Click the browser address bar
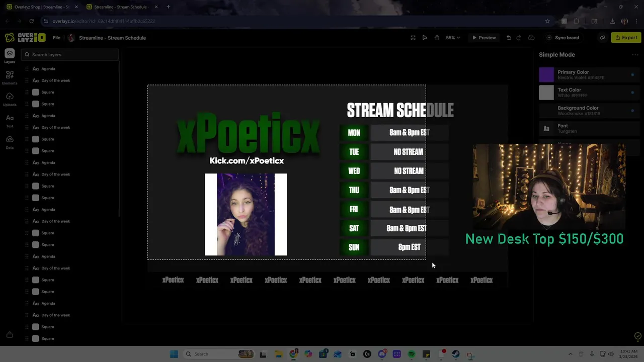Viewport: 644px width, 362px height. coord(297,21)
